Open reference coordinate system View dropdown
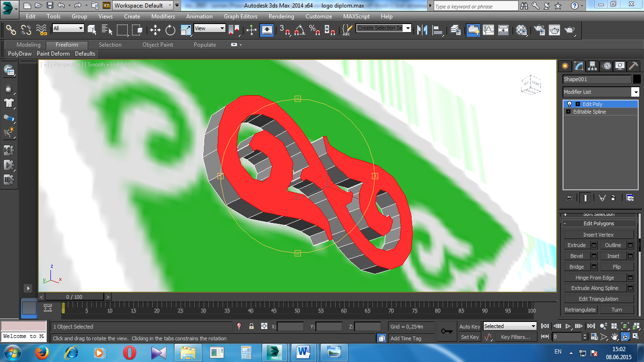The width and height of the screenshot is (644, 362). 210,28
